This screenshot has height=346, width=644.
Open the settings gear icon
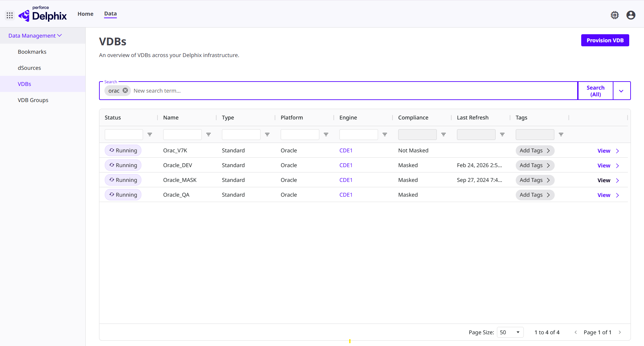[614, 15]
